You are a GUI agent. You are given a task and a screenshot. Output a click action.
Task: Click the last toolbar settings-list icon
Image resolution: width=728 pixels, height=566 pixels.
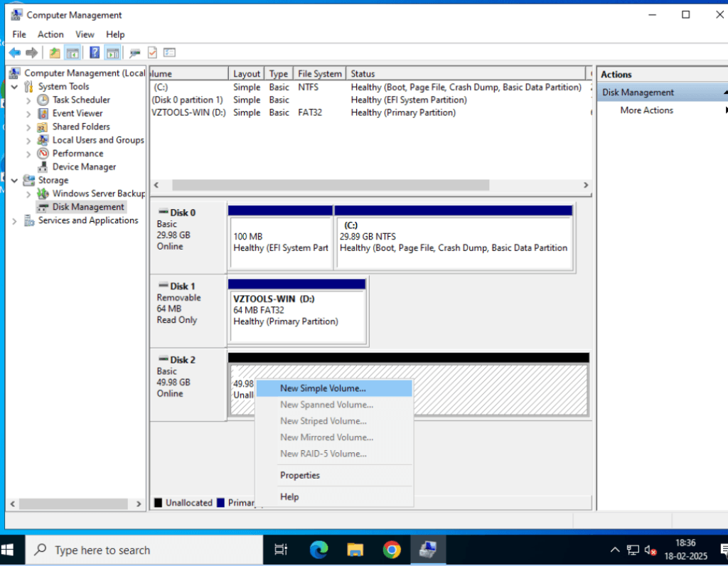[x=170, y=53]
